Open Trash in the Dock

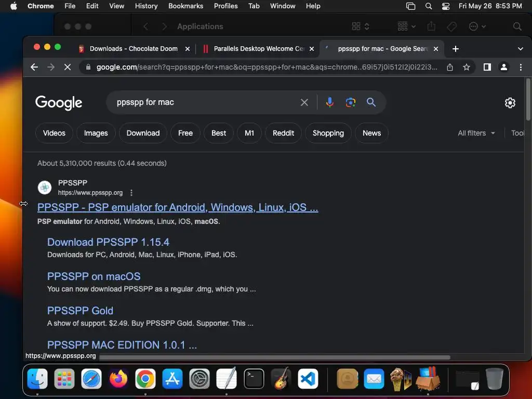click(x=495, y=379)
